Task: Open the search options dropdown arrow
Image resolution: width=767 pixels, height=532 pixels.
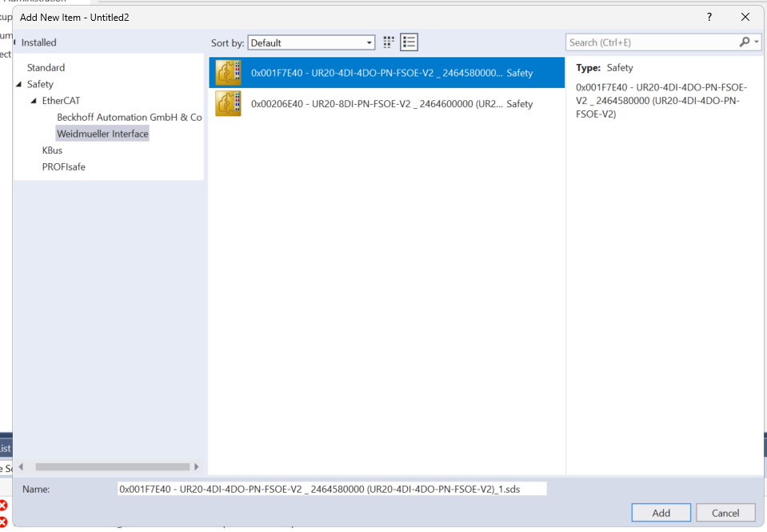Action: coord(757,42)
